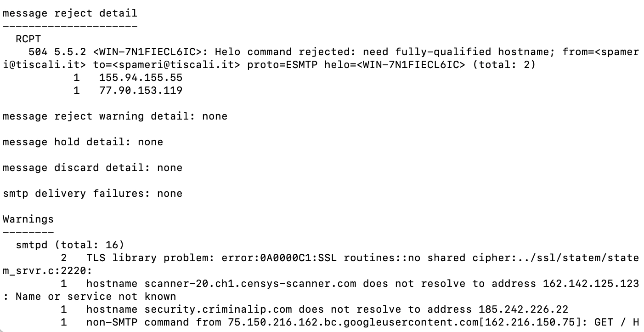Click the "Name or service not known" text
Viewport: 644px width, 332px height.
[x=96, y=297]
